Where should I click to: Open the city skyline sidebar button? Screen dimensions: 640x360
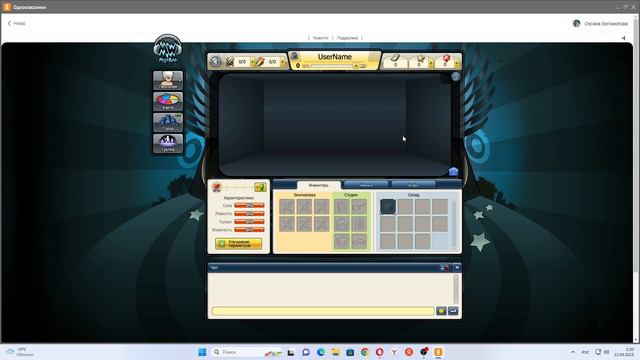pyautogui.click(x=168, y=122)
